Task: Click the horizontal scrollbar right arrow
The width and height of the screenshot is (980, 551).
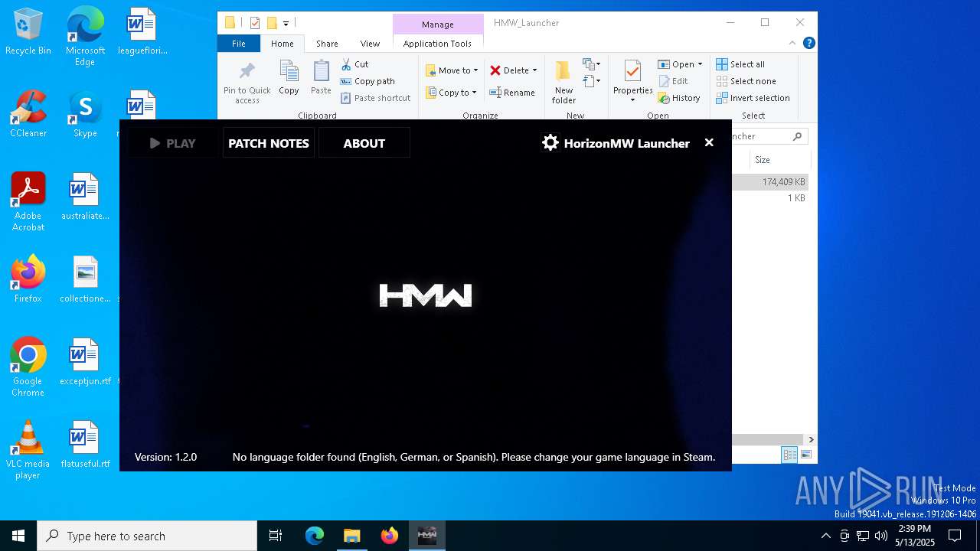Action: click(x=811, y=439)
